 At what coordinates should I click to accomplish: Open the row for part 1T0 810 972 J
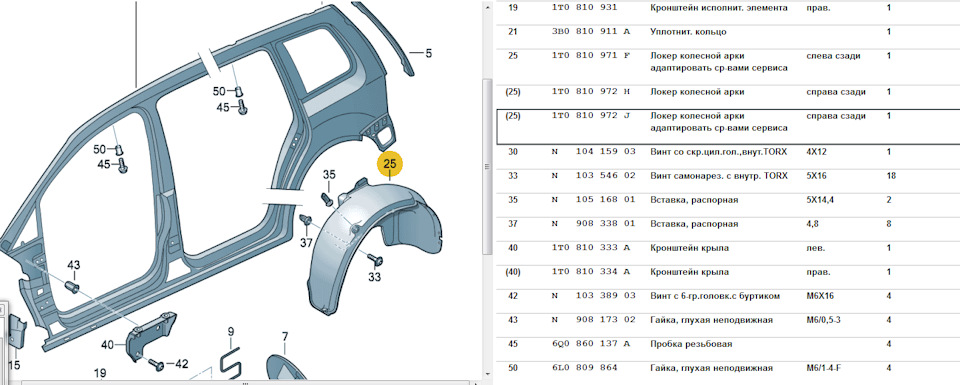(x=727, y=126)
